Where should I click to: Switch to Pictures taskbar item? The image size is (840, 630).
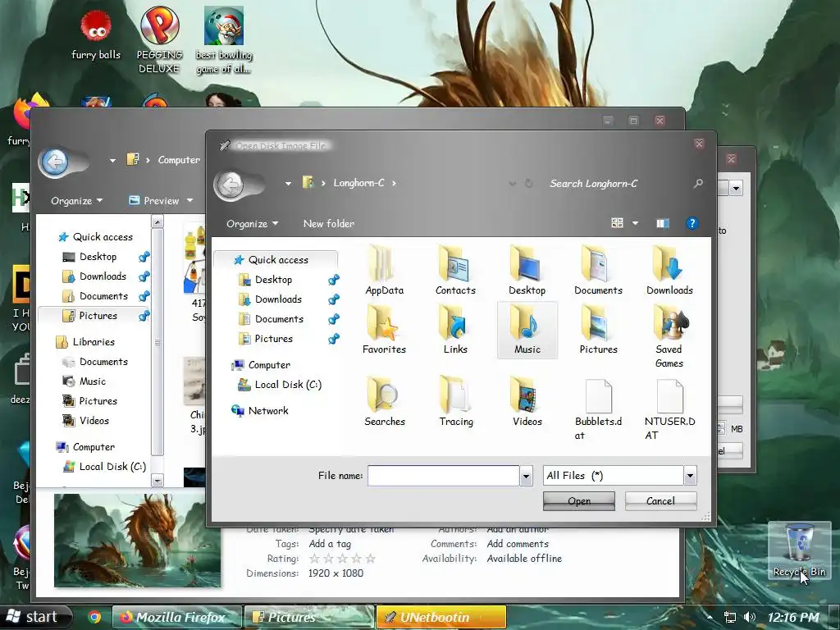[309, 617]
